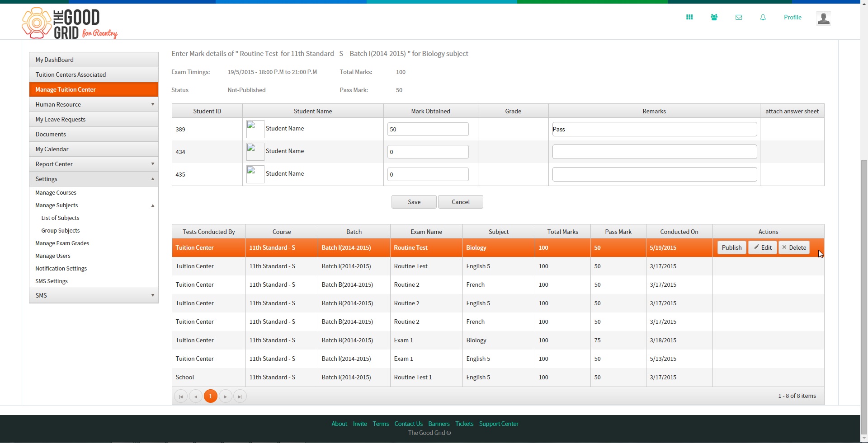The height and width of the screenshot is (443, 868).
Task: Open the apps grid icon in header
Action: pos(689,17)
